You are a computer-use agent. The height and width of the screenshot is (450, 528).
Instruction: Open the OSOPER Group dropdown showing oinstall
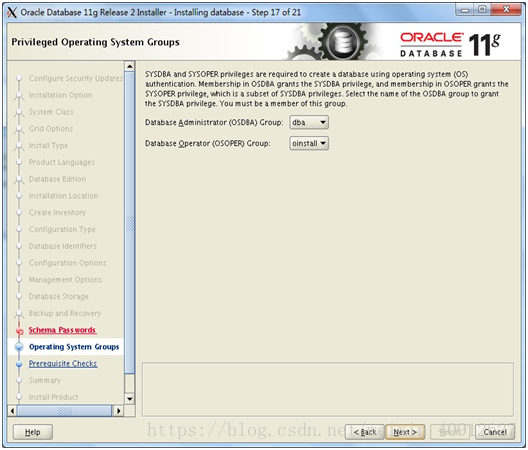[x=309, y=143]
